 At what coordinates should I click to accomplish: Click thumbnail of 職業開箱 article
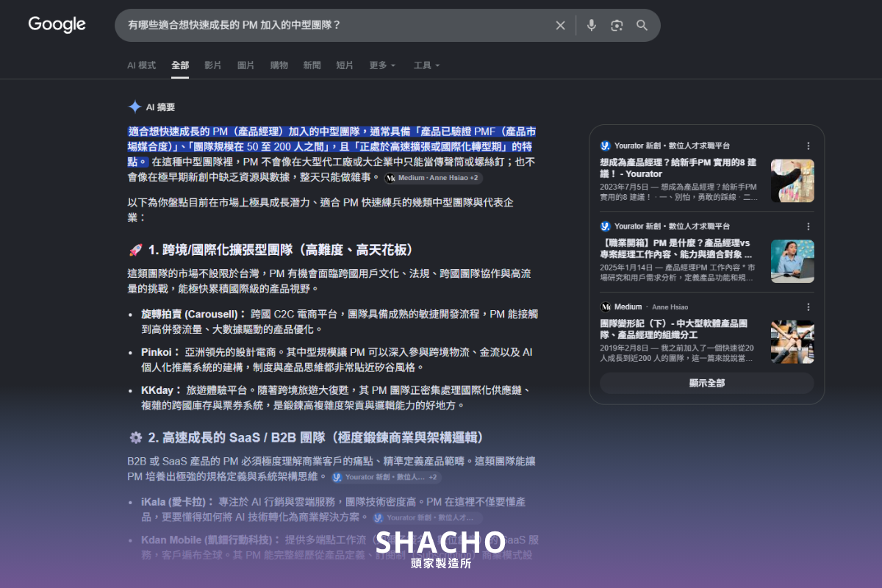point(792,261)
